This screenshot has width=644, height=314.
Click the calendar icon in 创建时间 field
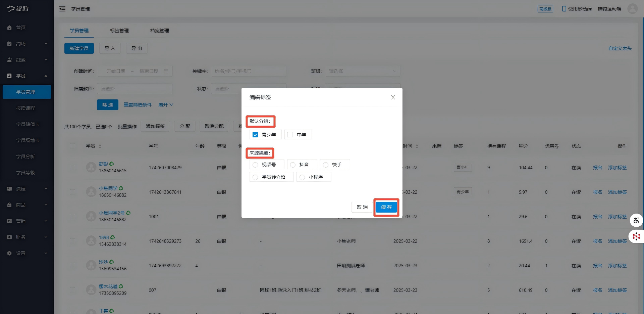tap(166, 71)
